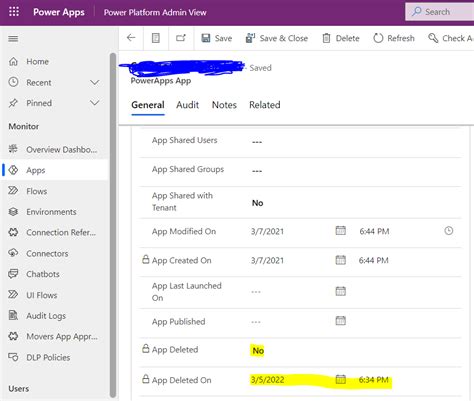Click the Refresh button

click(394, 38)
